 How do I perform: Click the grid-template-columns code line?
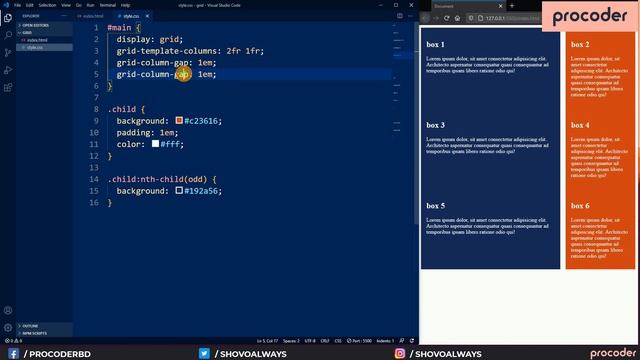pos(190,51)
